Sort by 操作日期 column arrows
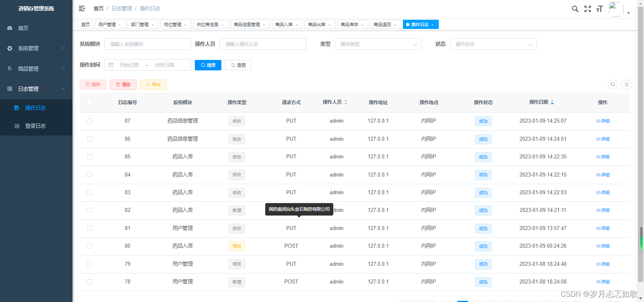The image size is (644, 302). (552, 102)
